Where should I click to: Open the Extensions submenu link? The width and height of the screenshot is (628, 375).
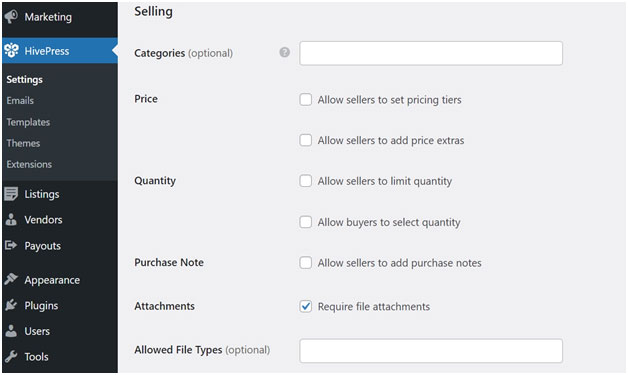pos(29,164)
